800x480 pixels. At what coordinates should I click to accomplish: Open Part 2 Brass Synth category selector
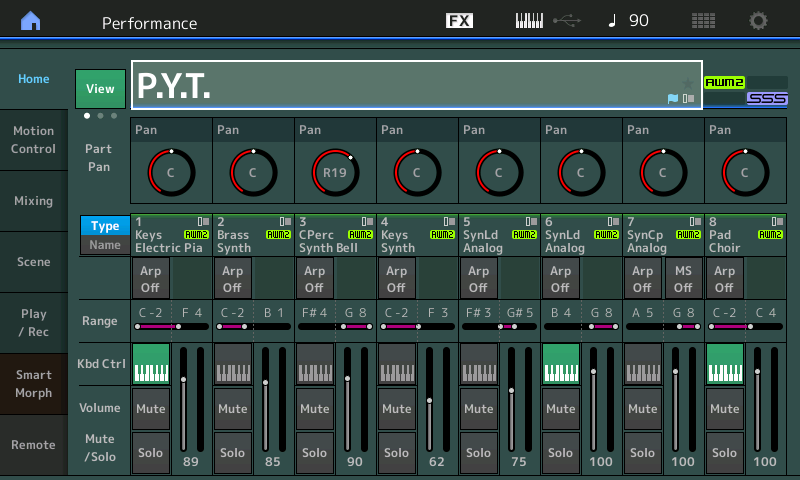[253, 235]
